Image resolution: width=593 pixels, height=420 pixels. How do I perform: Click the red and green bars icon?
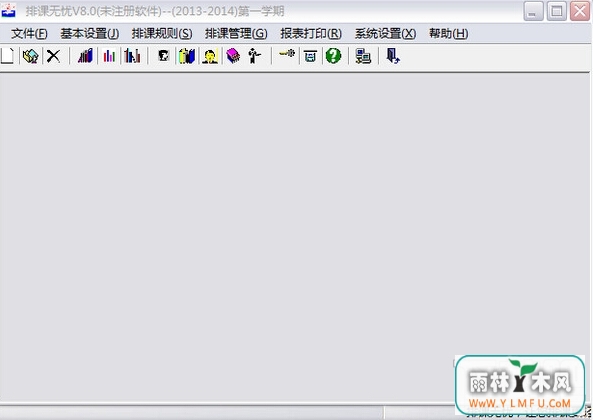(x=109, y=56)
